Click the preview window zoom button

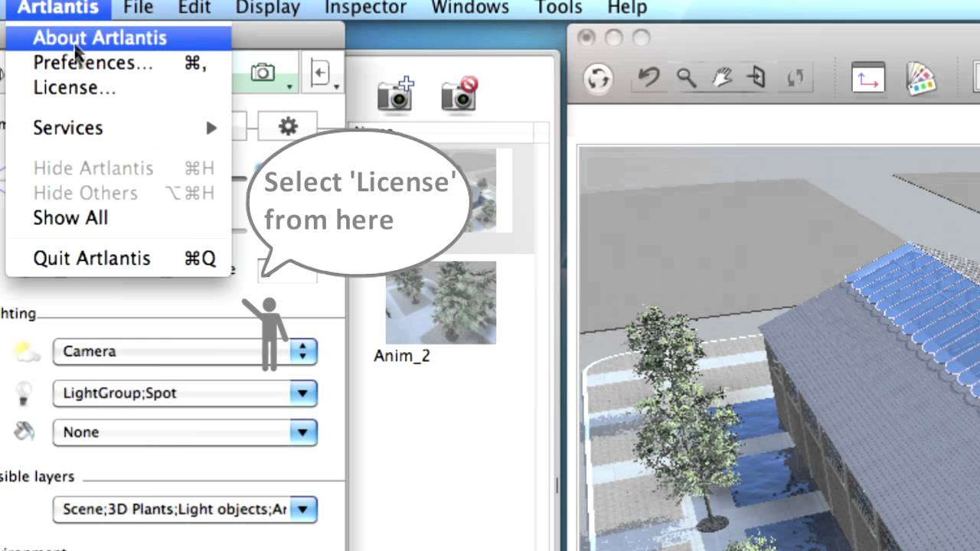642,37
